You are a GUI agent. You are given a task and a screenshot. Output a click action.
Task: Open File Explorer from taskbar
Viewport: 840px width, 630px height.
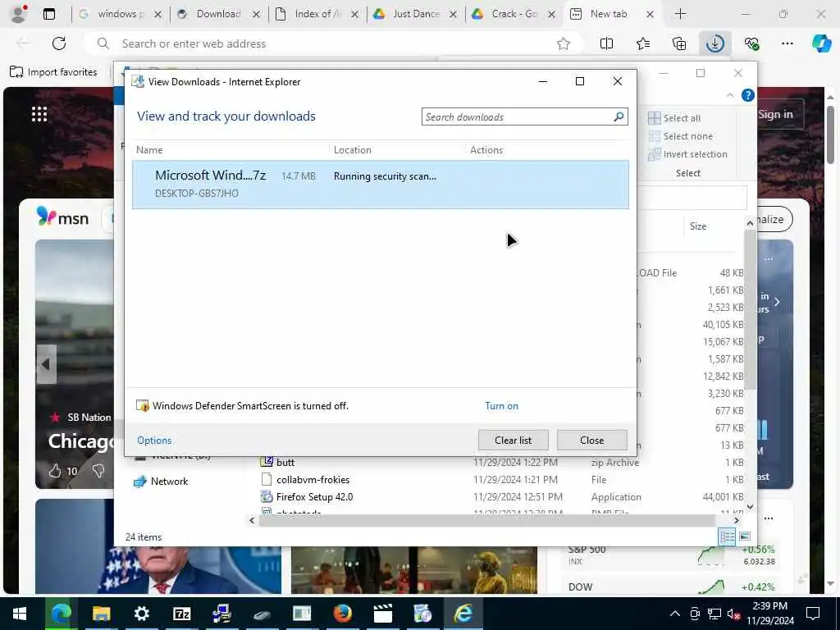101,614
